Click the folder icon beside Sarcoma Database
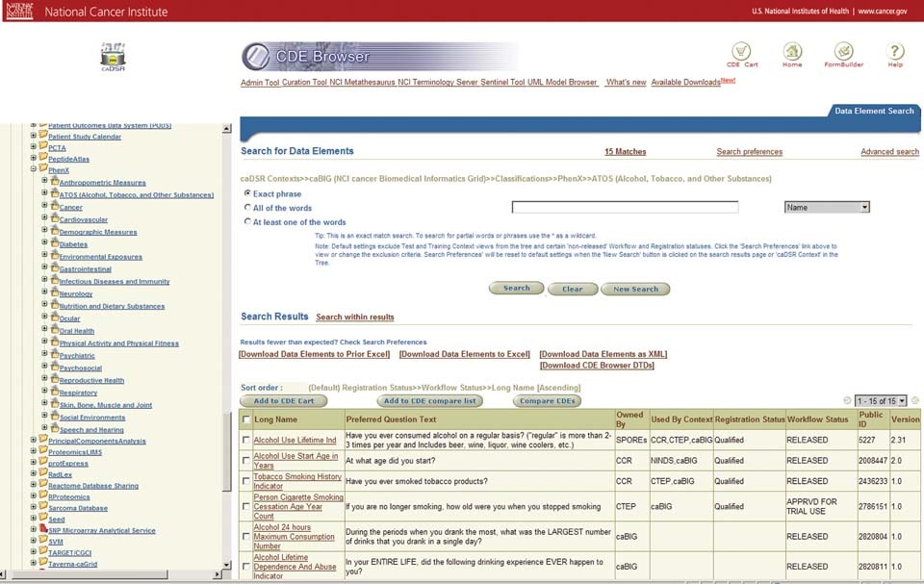The height and width of the screenshot is (584, 924). pos(43,507)
